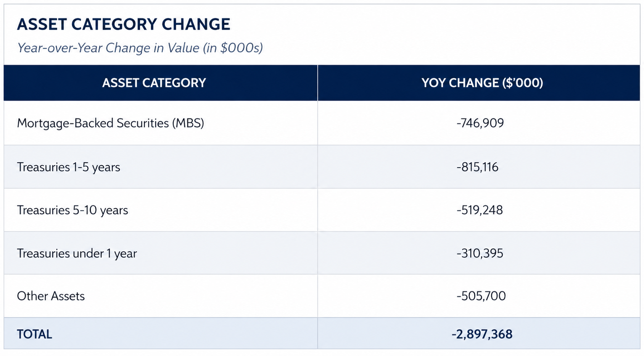Image resolution: width=644 pixels, height=356 pixels.
Task: Select the Mortgage-Backed Securities (MBS) row label
Action: (110, 123)
